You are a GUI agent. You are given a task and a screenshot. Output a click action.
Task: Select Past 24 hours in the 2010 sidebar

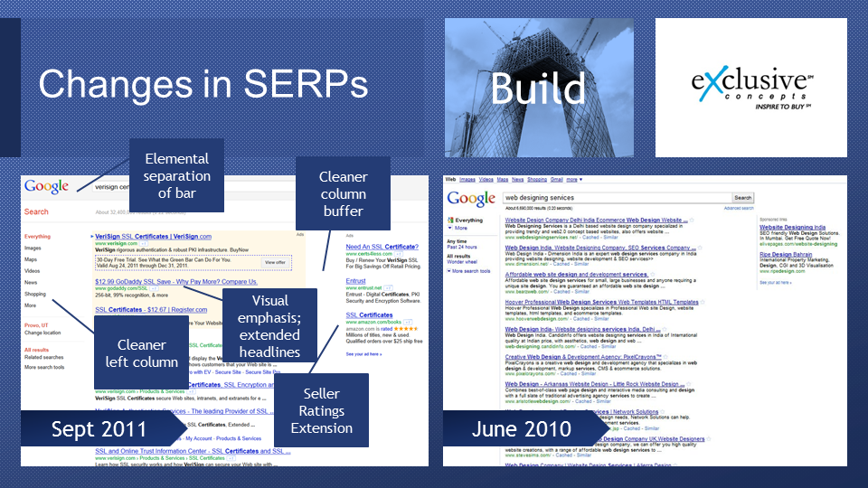[462, 248]
